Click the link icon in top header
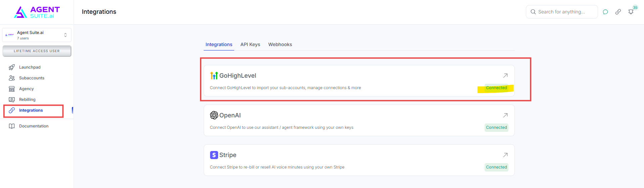The image size is (644, 188). pyautogui.click(x=618, y=12)
